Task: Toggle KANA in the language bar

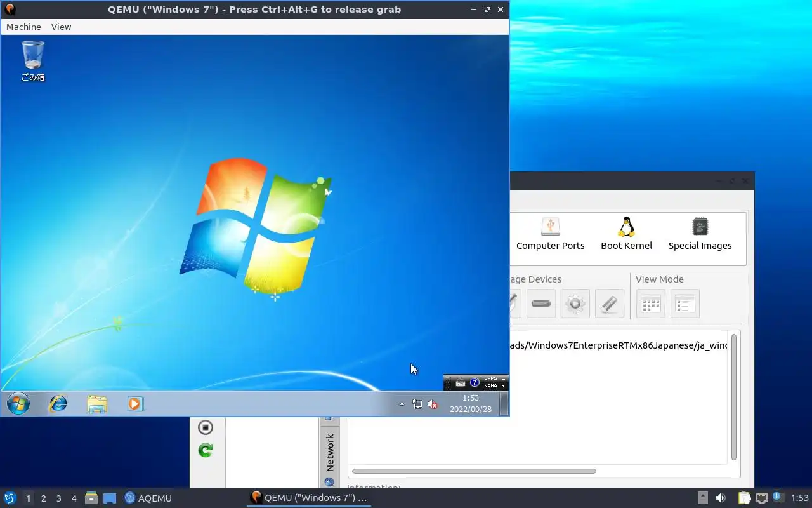Action: [x=490, y=386]
